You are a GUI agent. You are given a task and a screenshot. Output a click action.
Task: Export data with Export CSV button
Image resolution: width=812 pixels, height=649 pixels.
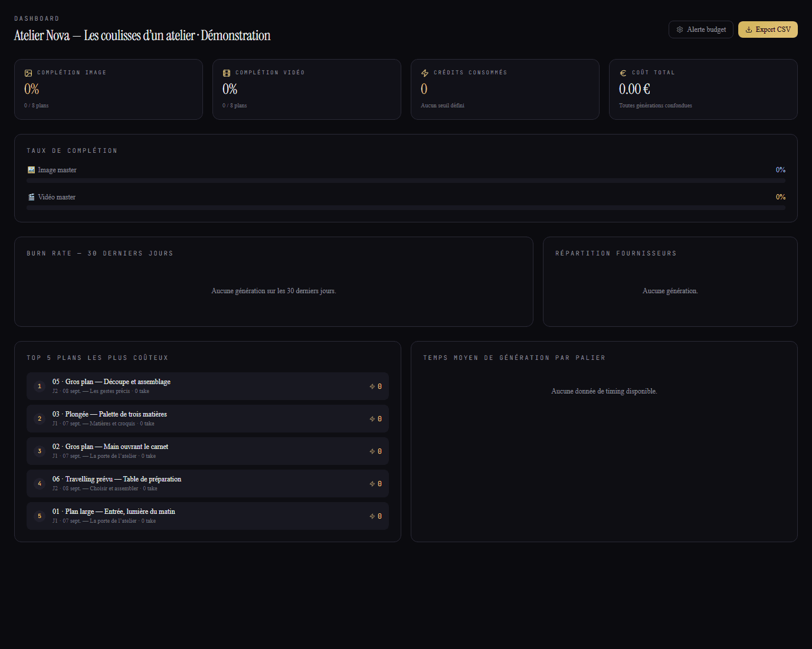(768, 29)
